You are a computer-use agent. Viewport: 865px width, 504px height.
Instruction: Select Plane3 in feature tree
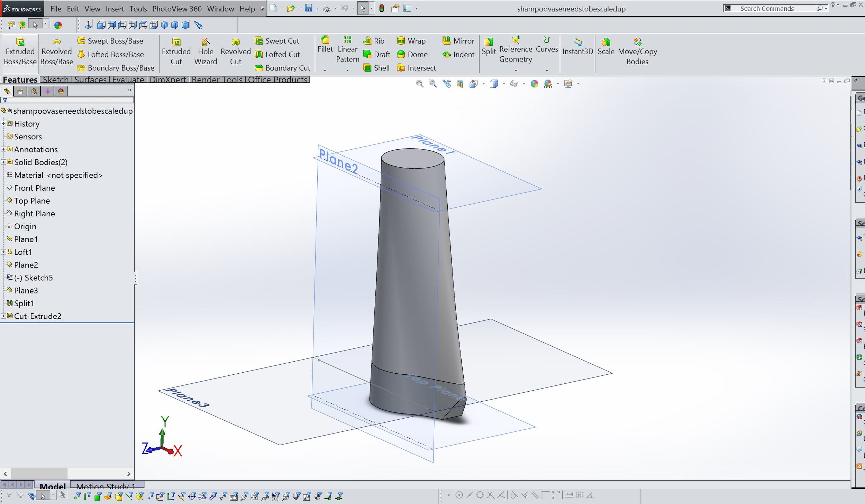pos(26,290)
